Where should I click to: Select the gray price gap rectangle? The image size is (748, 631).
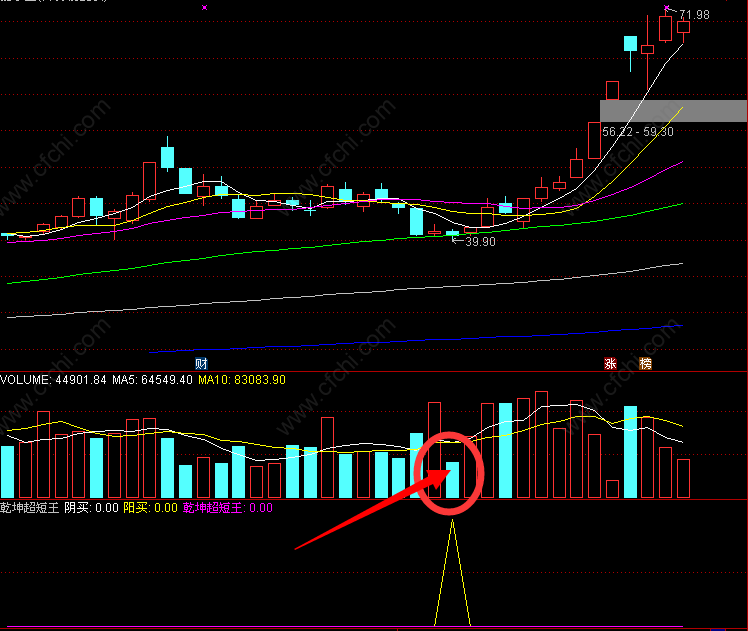tap(673, 111)
